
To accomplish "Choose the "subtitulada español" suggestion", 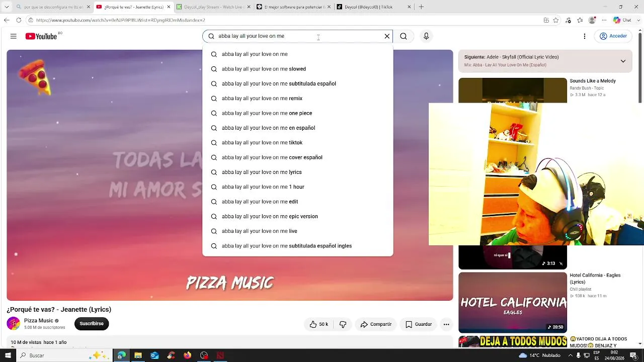I will point(298,83).
